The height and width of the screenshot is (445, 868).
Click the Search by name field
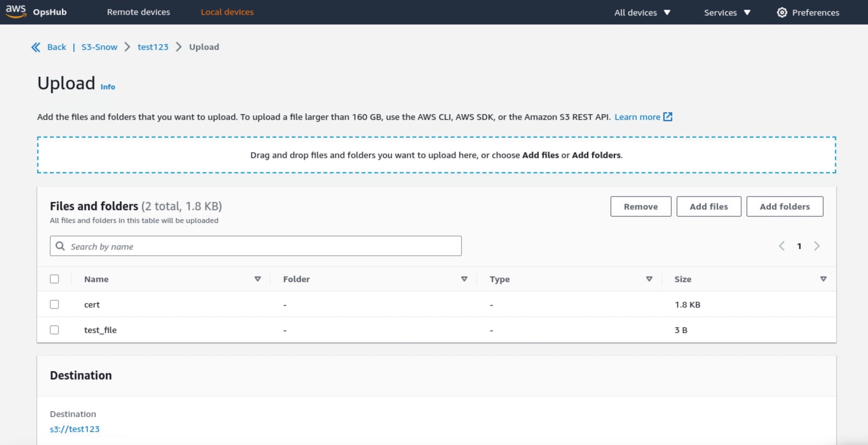point(256,246)
